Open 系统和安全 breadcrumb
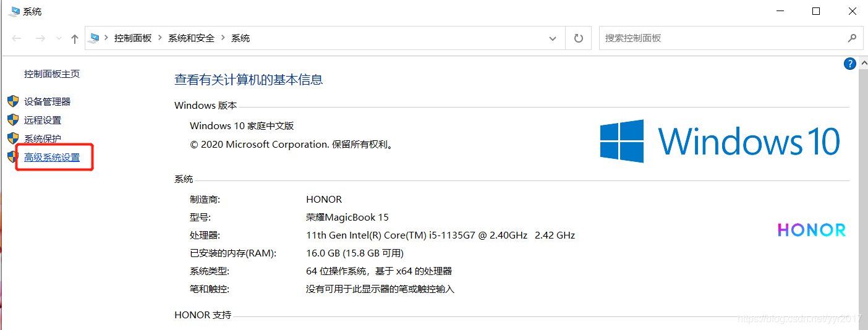This screenshot has width=868, height=330. (x=191, y=38)
